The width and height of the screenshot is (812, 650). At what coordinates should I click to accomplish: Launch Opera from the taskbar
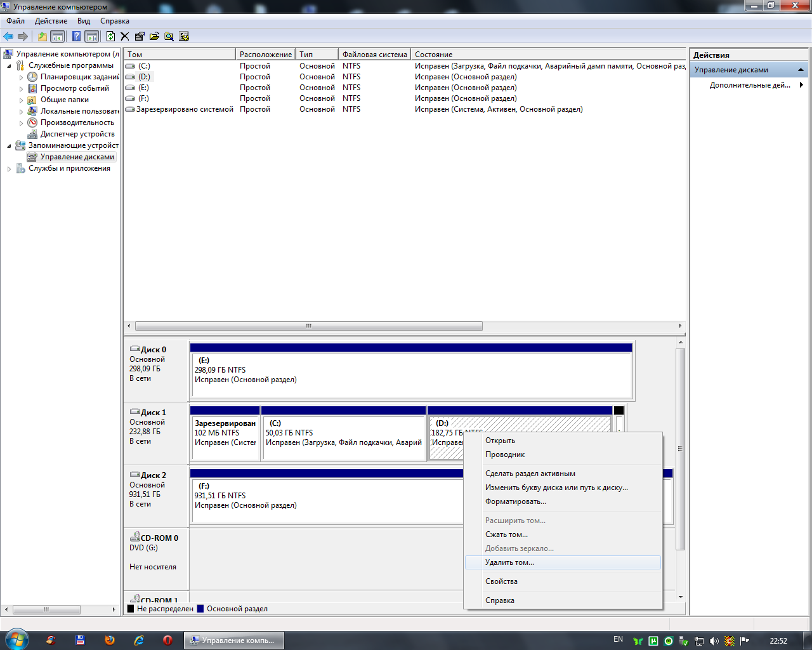click(167, 640)
